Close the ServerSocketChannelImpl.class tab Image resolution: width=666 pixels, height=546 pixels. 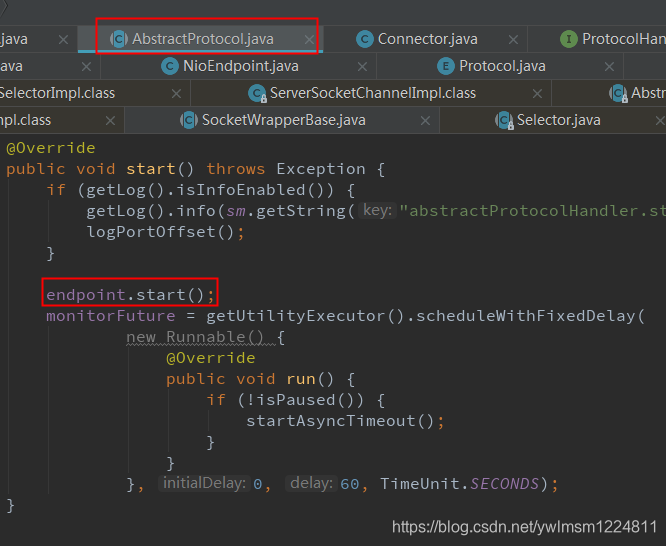[x=537, y=93]
